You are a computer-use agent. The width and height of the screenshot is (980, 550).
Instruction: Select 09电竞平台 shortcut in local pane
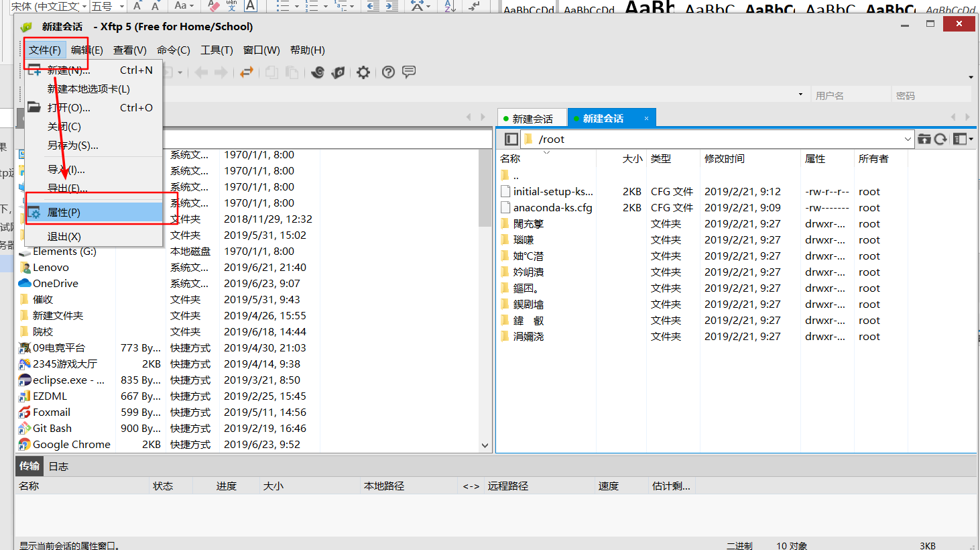(59, 347)
